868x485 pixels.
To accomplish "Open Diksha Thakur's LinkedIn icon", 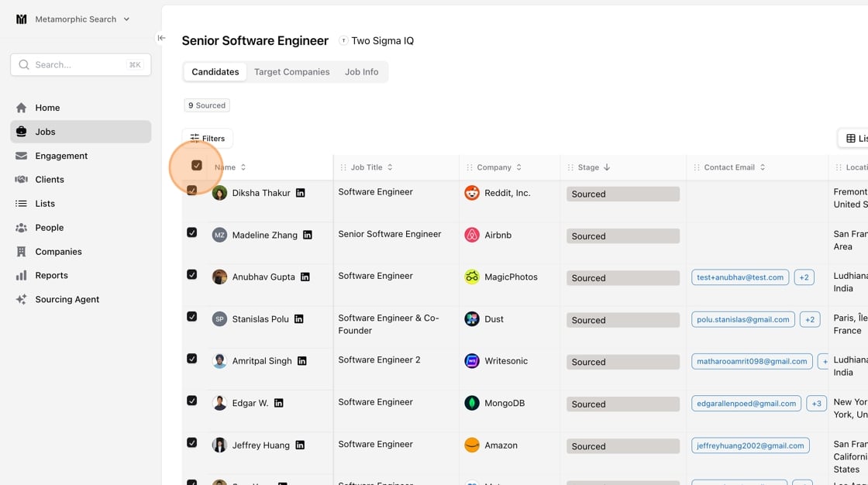I will click(x=300, y=193).
